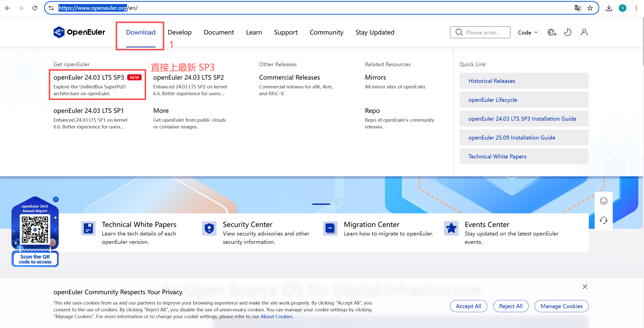The width and height of the screenshot is (644, 328).
Task: Click the headset support icon
Action: [x=603, y=220]
